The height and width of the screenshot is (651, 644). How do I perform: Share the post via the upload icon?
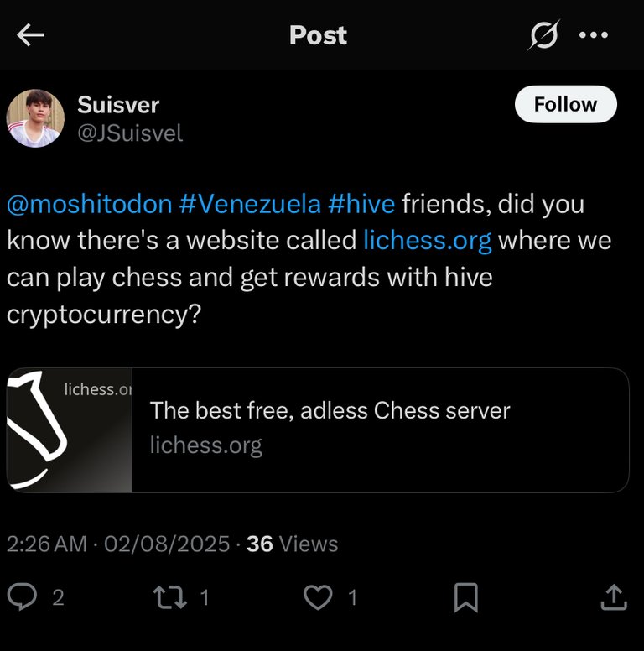[x=614, y=596]
